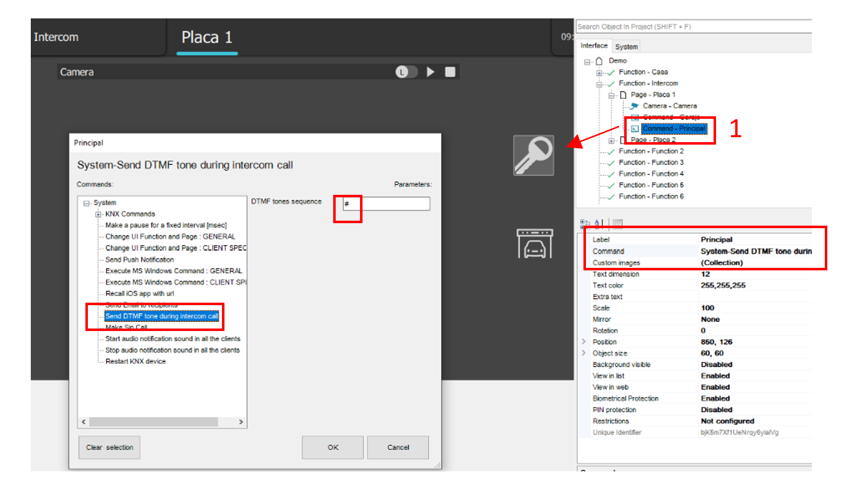Screen dimensions: 868x498
Task: Expand the KNX Commands node
Action: pos(98,214)
